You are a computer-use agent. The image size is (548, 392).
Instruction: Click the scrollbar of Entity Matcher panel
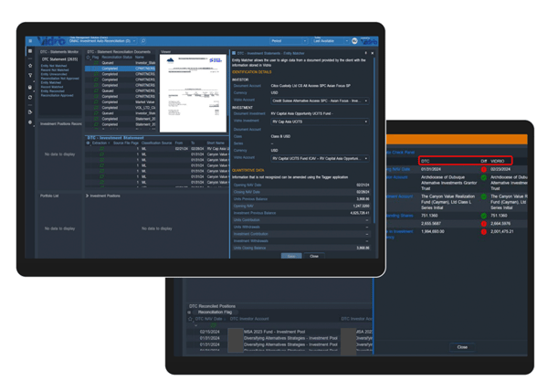tap(374, 140)
